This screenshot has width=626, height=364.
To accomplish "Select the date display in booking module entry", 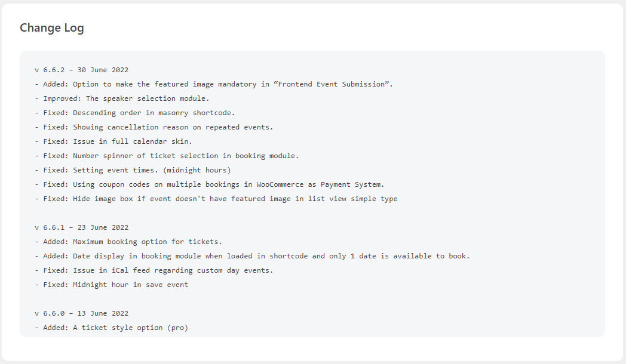I will [x=252, y=257].
